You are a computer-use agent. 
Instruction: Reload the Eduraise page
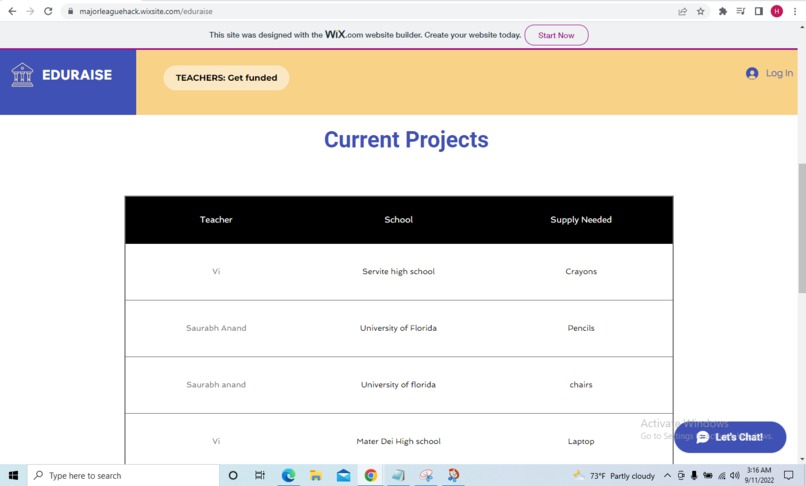tap(48, 11)
